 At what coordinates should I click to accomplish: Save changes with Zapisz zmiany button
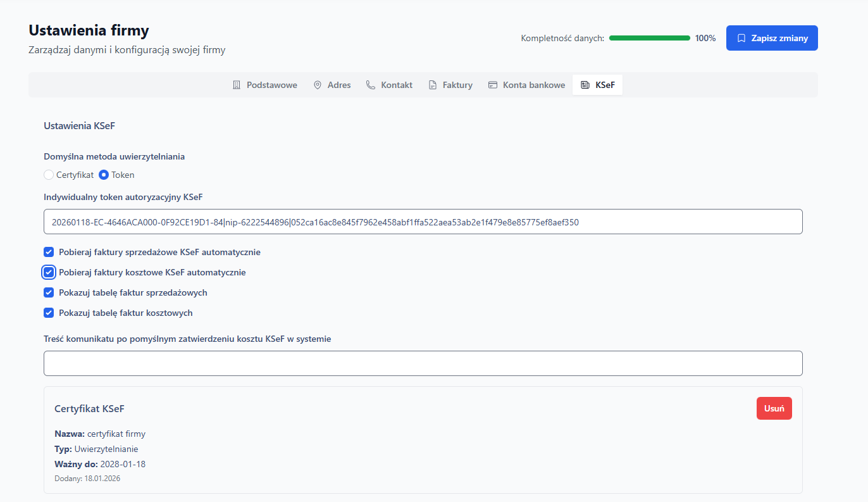coord(772,38)
